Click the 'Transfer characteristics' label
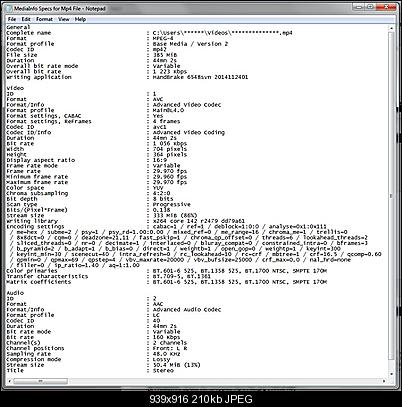Viewport: 402px width, 407px height. (x=47, y=276)
